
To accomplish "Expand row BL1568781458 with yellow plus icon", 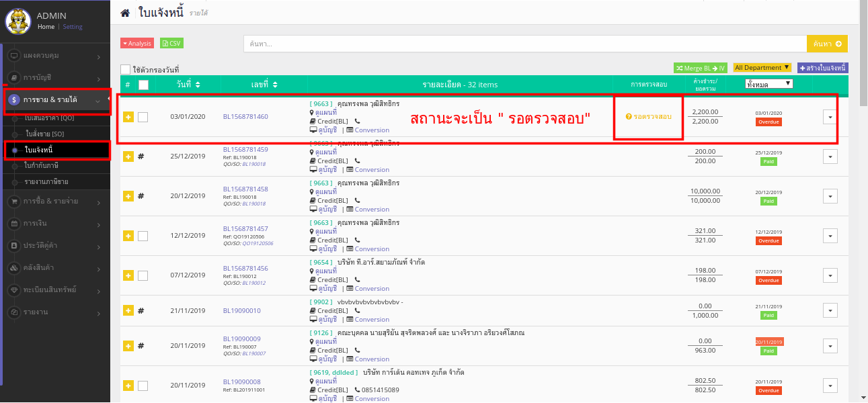I will point(128,196).
